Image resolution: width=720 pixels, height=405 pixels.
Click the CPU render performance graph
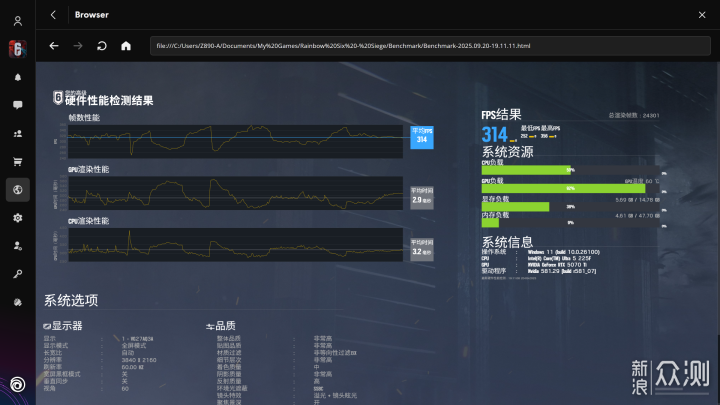click(x=236, y=245)
